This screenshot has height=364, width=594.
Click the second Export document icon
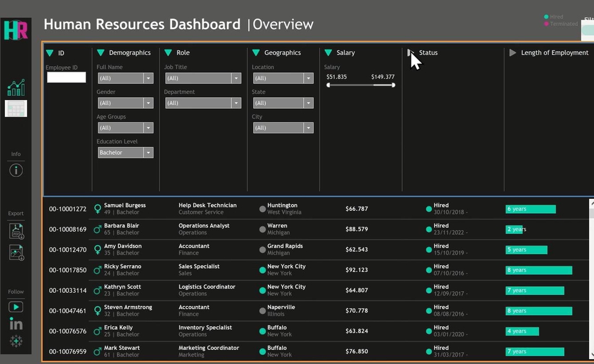coord(15,253)
